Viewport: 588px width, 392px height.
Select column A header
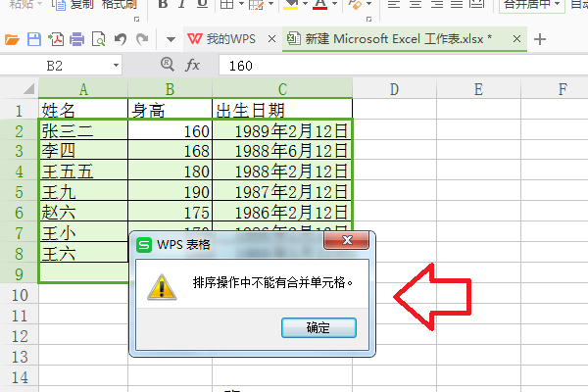tap(83, 89)
